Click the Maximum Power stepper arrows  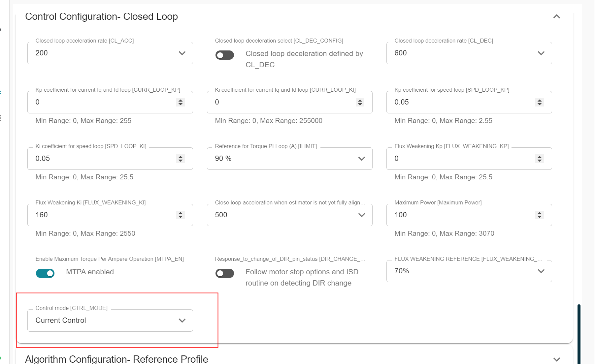coord(540,215)
